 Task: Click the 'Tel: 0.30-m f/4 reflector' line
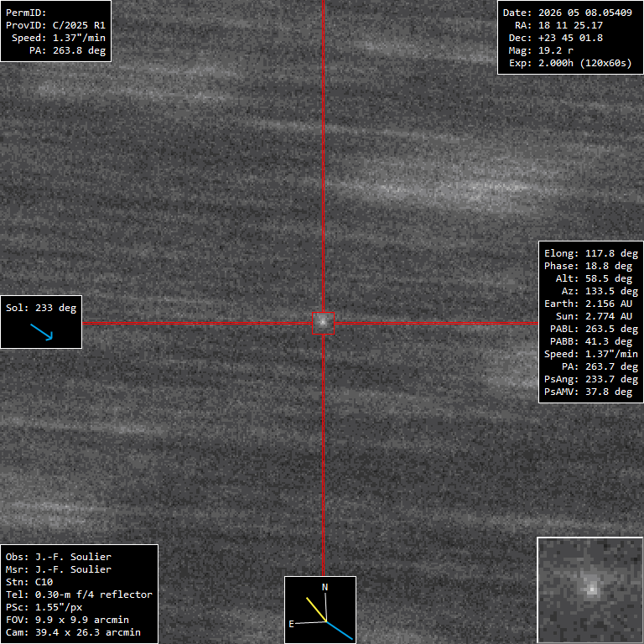click(x=79, y=595)
